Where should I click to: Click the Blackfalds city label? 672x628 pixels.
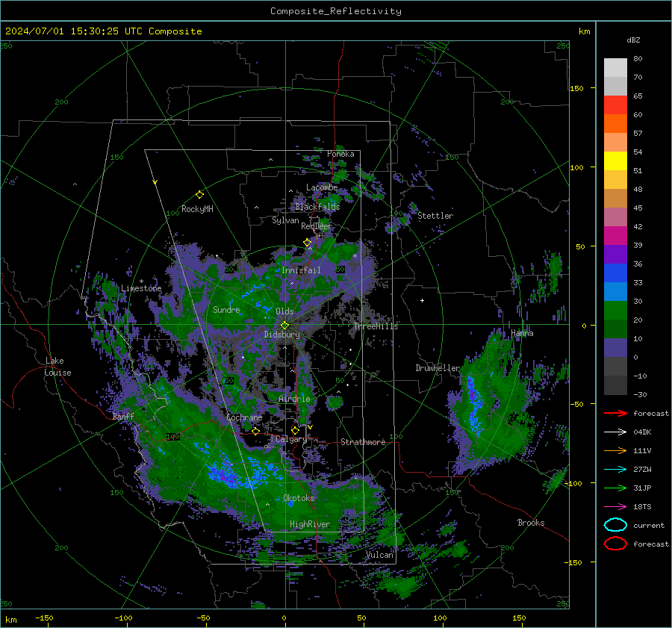coord(317,207)
